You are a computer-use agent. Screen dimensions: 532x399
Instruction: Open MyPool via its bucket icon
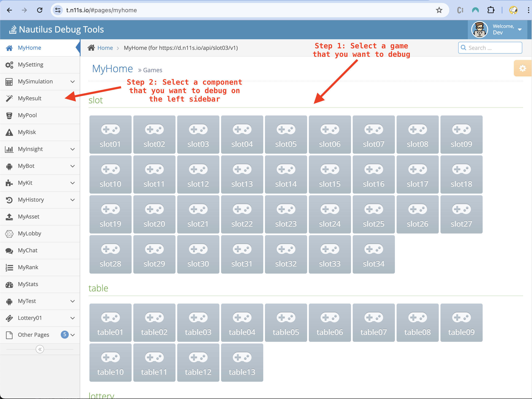pyautogui.click(x=9, y=115)
